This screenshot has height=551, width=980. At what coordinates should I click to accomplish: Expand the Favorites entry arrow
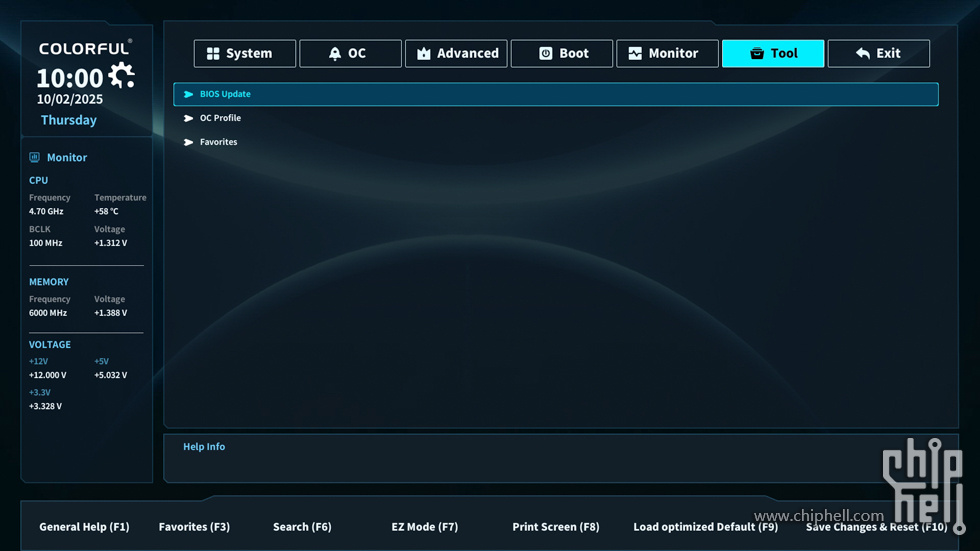pyautogui.click(x=188, y=142)
